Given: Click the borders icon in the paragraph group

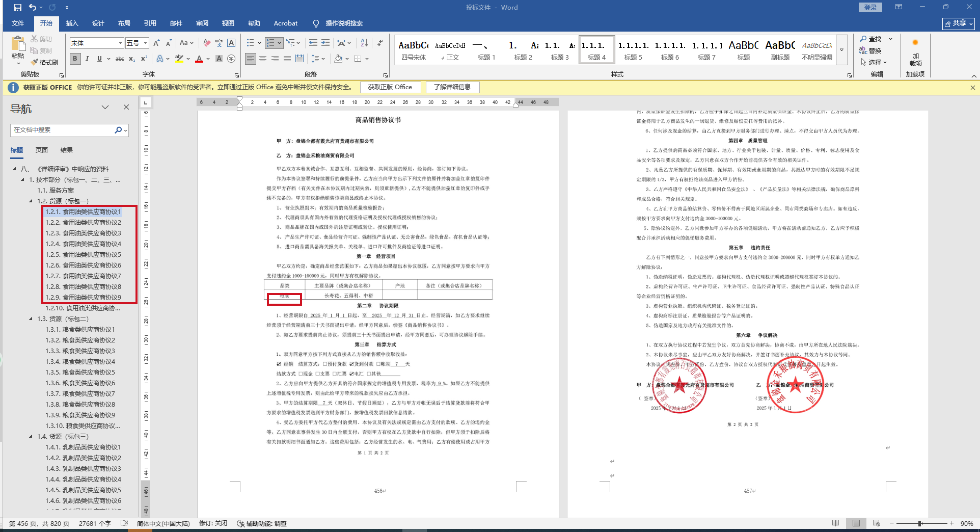Looking at the screenshot, I should (x=358, y=59).
